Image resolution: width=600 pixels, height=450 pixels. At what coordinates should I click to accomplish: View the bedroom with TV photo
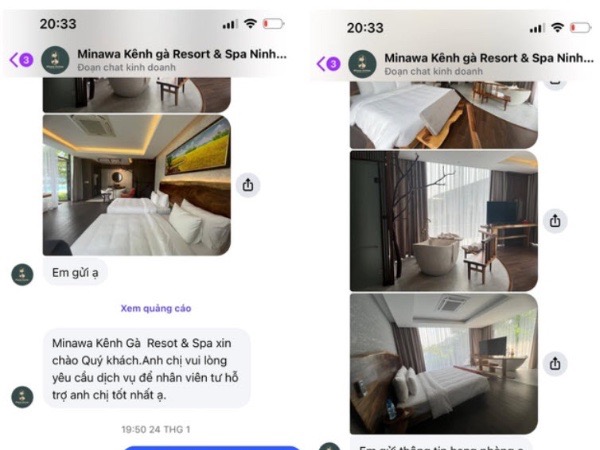click(x=443, y=364)
